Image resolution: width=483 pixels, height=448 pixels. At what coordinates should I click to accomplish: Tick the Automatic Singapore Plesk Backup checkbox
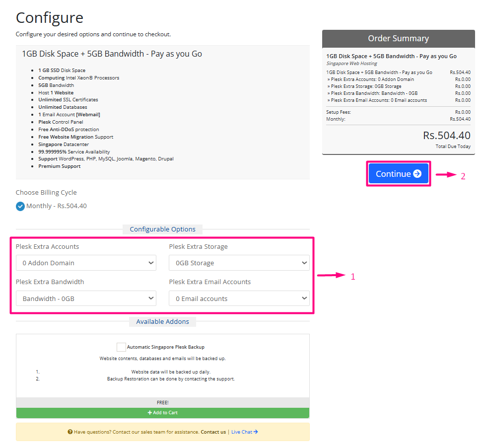pos(121,347)
